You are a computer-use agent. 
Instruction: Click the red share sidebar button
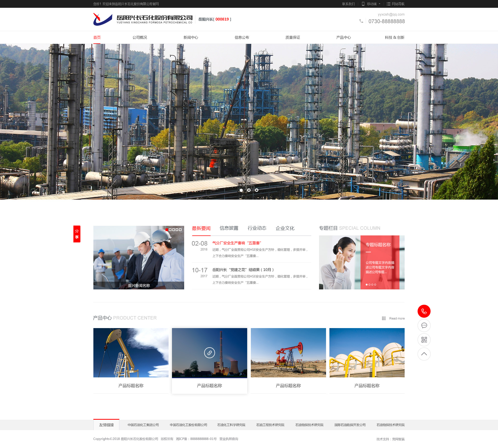77,234
